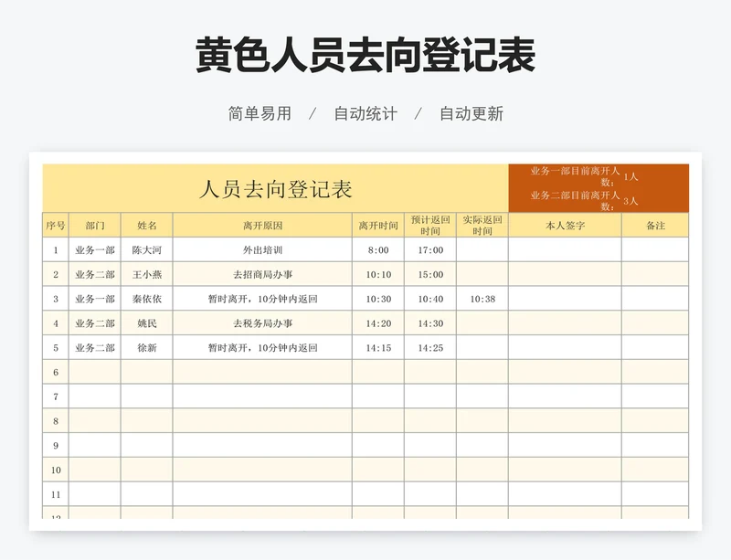
Task: Click 姚民's department cell 业务二部
Action: pos(95,323)
